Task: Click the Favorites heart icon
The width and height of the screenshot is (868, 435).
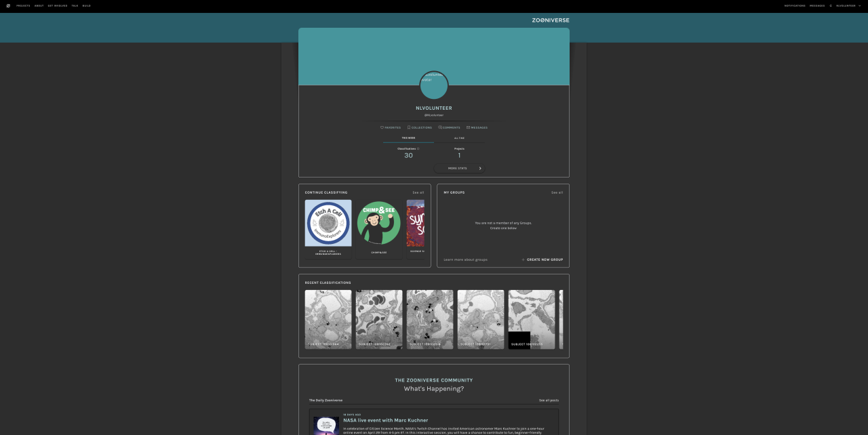Action: (x=382, y=127)
